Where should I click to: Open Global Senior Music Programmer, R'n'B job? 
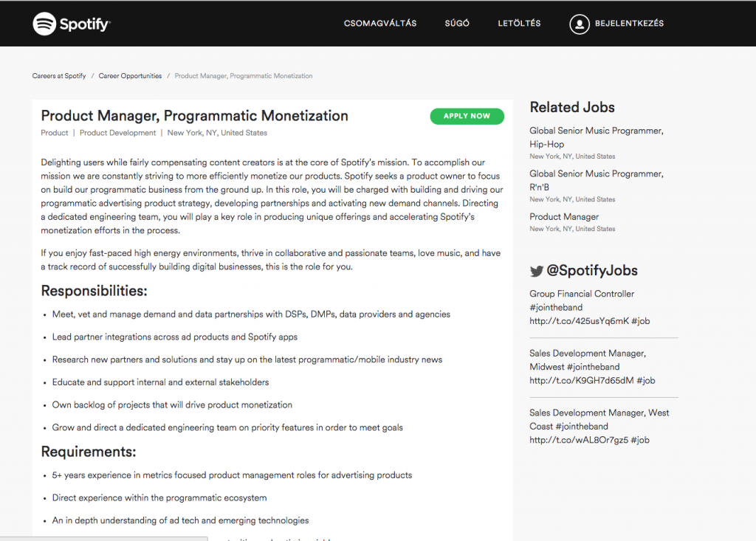point(597,180)
